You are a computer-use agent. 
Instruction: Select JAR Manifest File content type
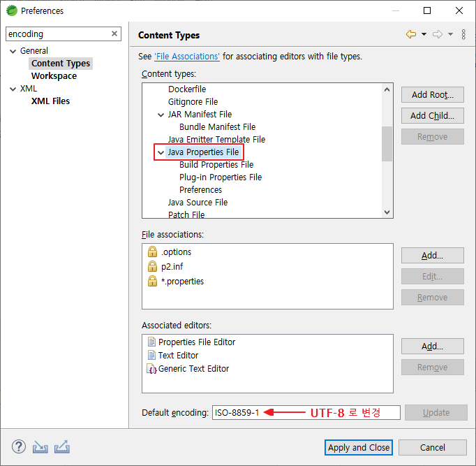[200, 114]
